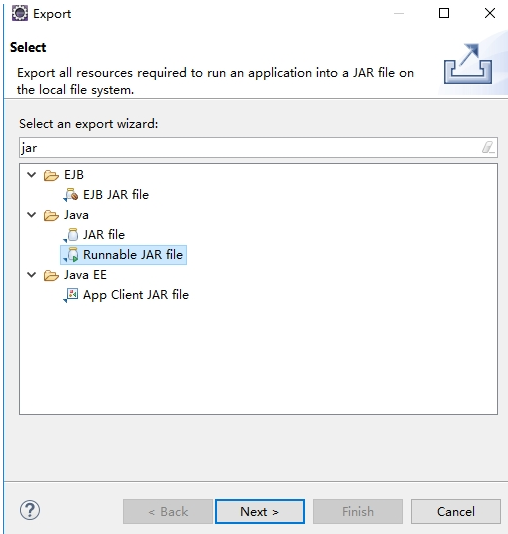Click the EJB folder icon
Screen dimensions: 508x534
pos(51,175)
